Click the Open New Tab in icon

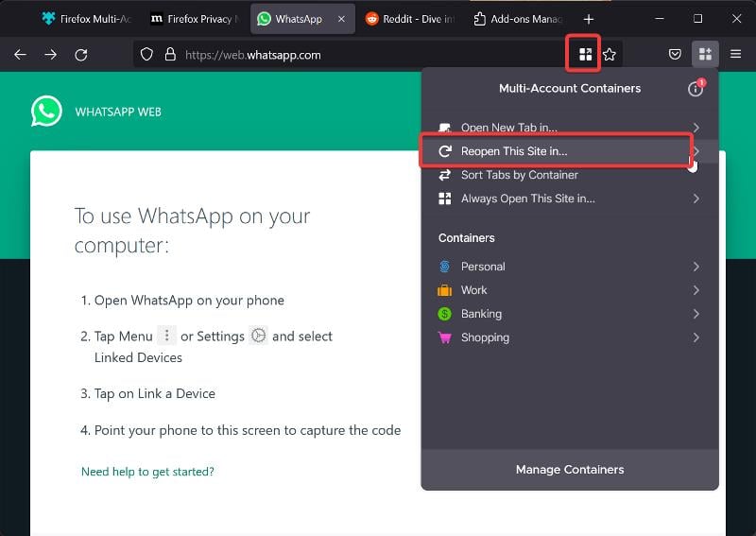[x=444, y=128]
